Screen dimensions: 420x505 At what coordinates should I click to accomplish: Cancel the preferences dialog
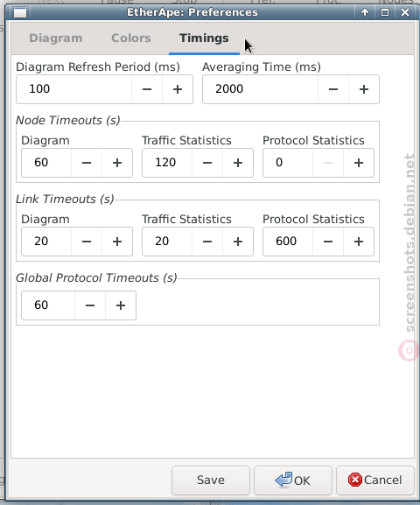click(x=374, y=480)
